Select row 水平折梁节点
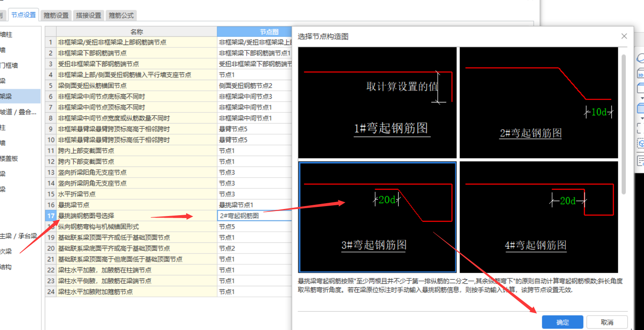This screenshot has height=330, width=644. point(136,194)
